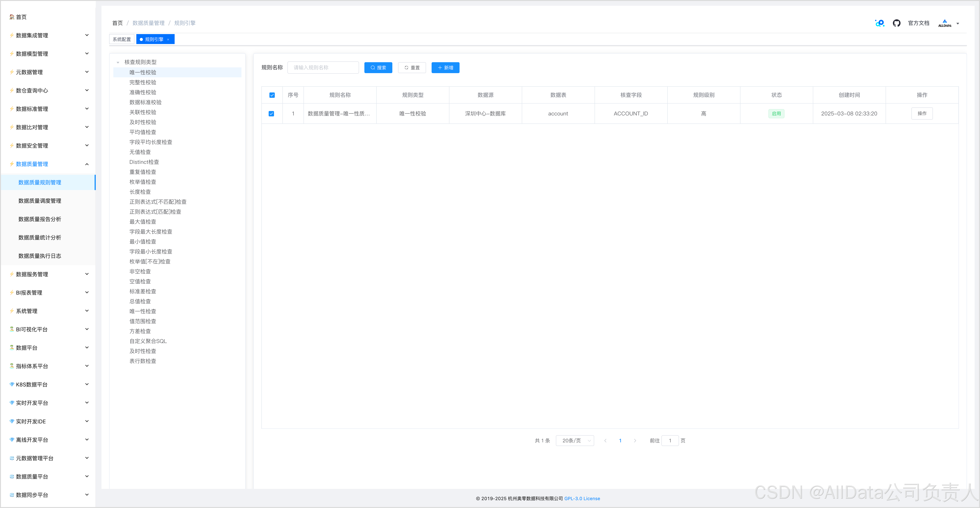Screen dimensions: 980x508
Task: Open 数据质量调度管理 in sidebar
Action: point(40,201)
